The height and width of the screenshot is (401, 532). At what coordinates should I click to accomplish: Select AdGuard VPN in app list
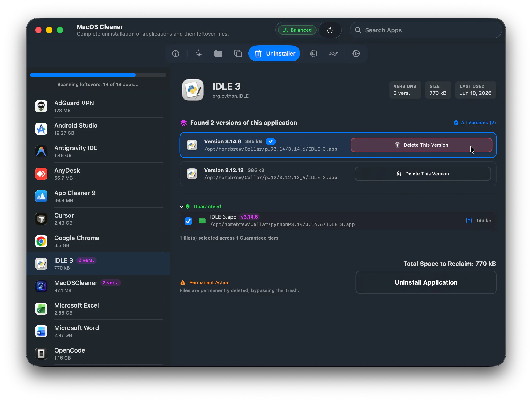point(99,106)
